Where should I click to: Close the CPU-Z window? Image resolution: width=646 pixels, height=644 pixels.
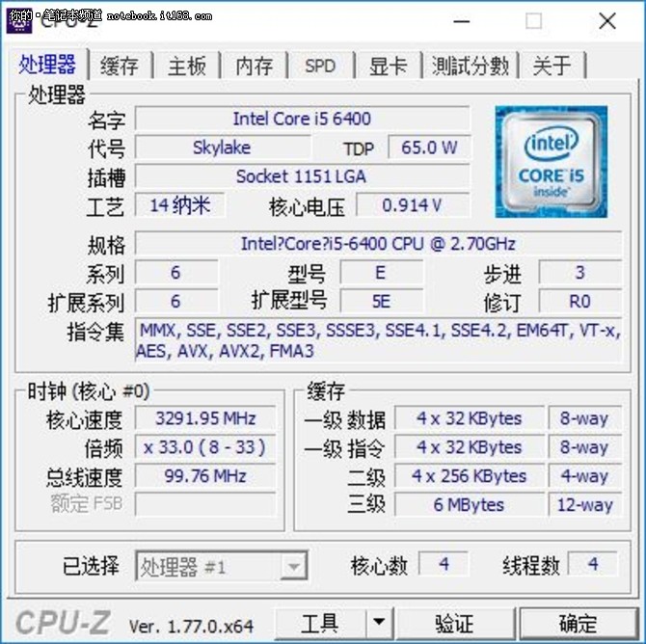(x=607, y=20)
